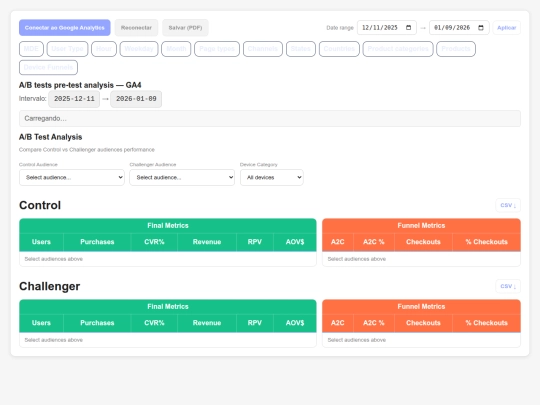Click Salvar (PDF) button
This screenshot has width=540, height=405.
click(x=185, y=28)
